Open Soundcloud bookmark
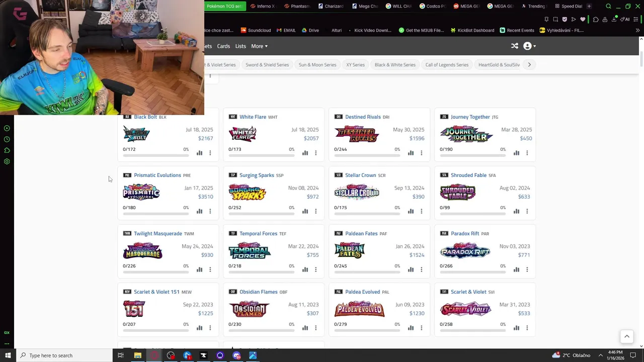The height and width of the screenshot is (362, 644). pos(256,30)
